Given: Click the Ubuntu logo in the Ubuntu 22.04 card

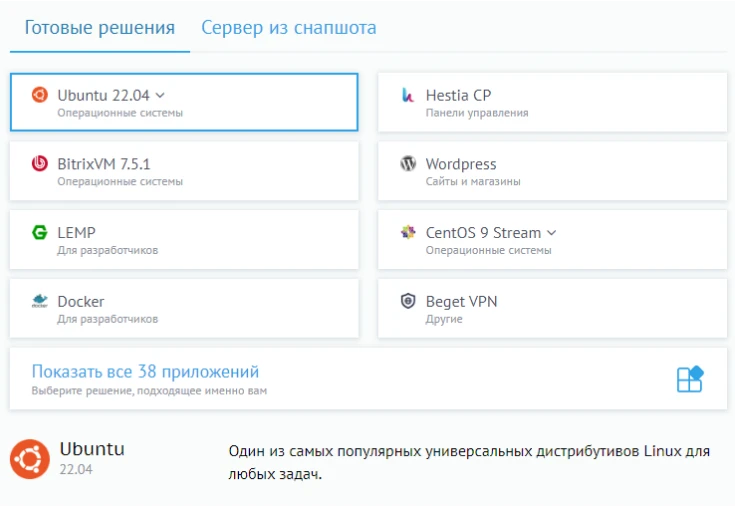Looking at the screenshot, I should point(40,95).
